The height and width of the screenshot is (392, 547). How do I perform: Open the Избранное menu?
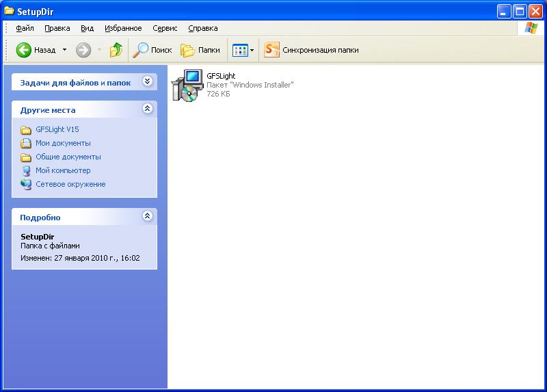pyautogui.click(x=123, y=28)
